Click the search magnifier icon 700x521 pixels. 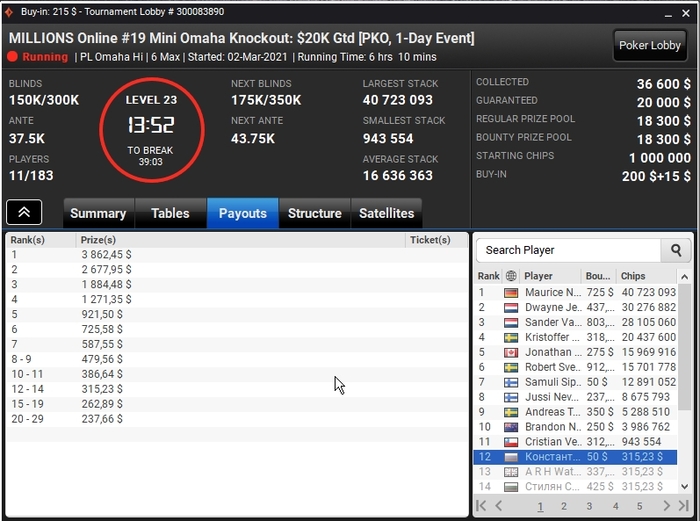(x=676, y=250)
